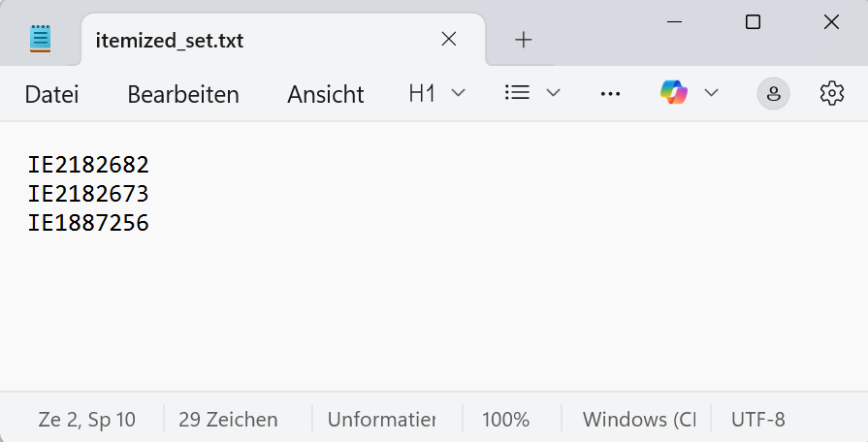Screen dimensions: 868x442
Task: Open the Datei menu
Action: pos(51,94)
